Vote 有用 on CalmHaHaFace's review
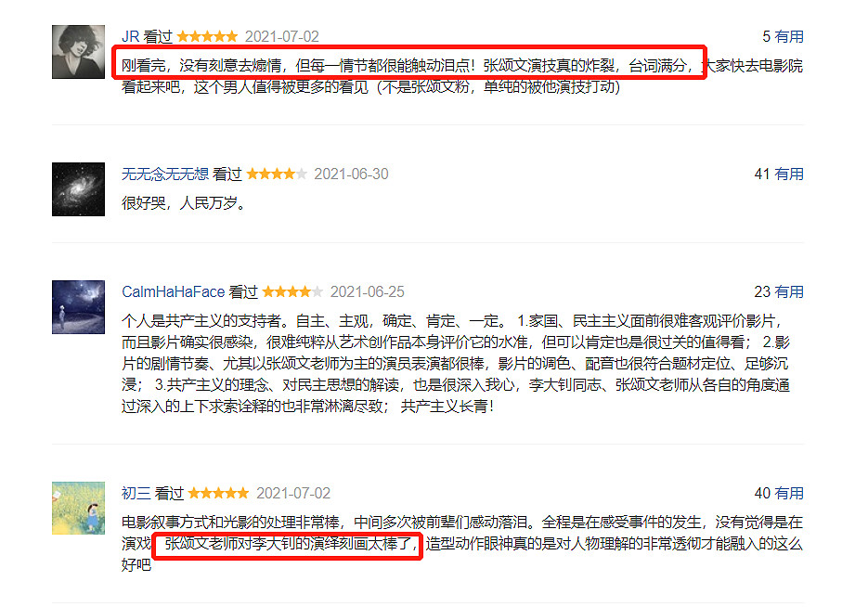This screenshot has width=868, height=607. [789, 291]
